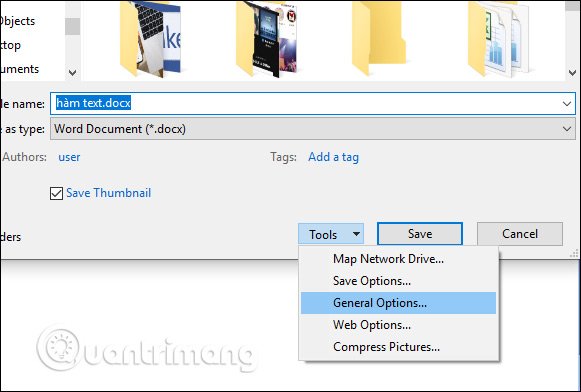
Task: Cancel the Save As dialog
Action: 520,234
